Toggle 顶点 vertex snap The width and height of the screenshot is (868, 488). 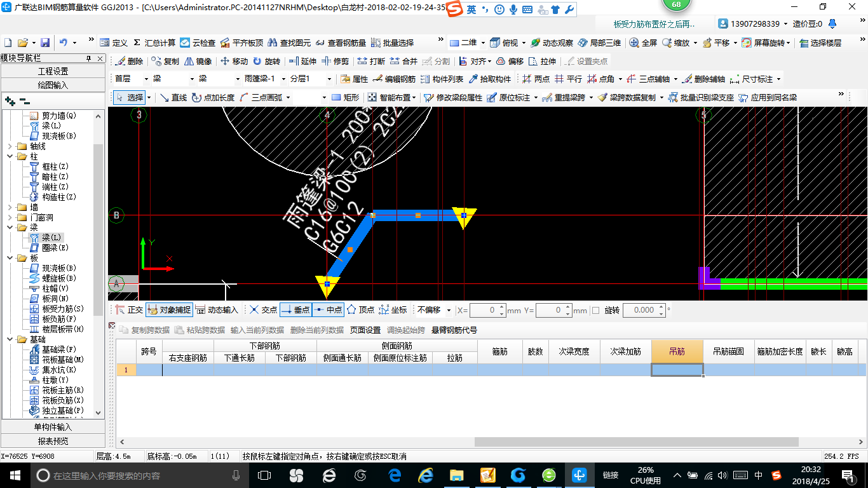coord(360,310)
